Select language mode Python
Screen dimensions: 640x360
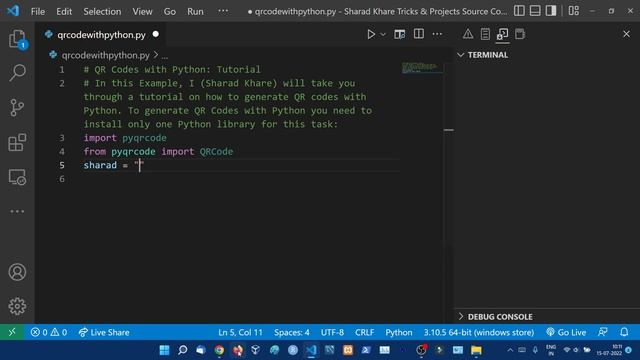coord(399,332)
